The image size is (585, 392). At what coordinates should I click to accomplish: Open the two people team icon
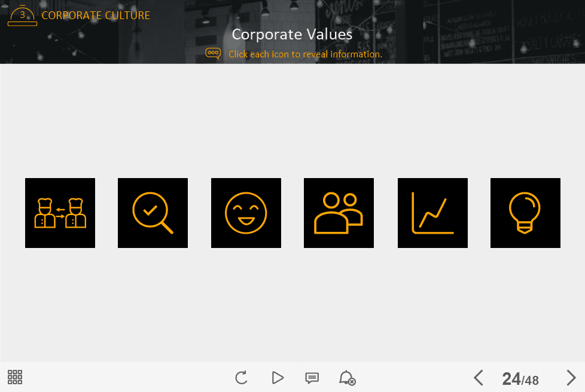(x=339, y=213)
